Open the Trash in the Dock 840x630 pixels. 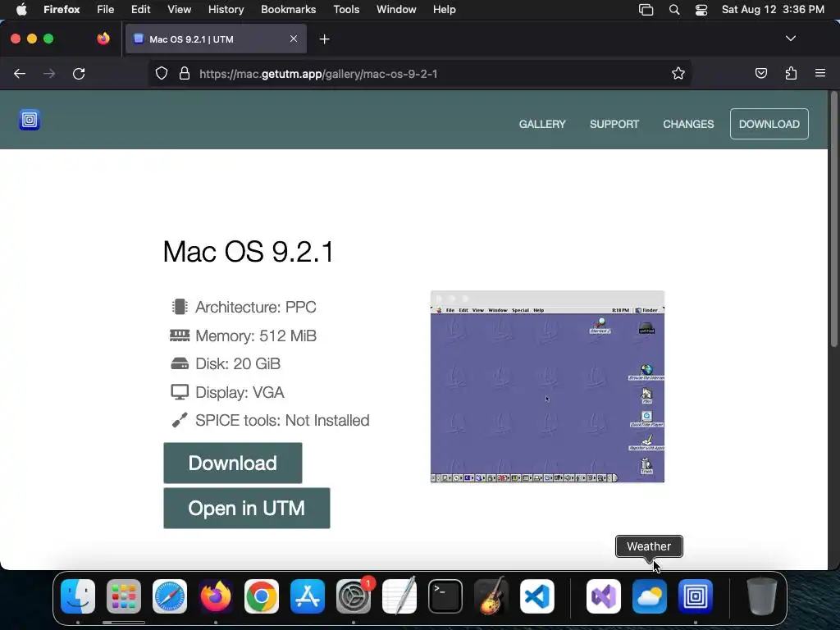[x=762, y=596]
